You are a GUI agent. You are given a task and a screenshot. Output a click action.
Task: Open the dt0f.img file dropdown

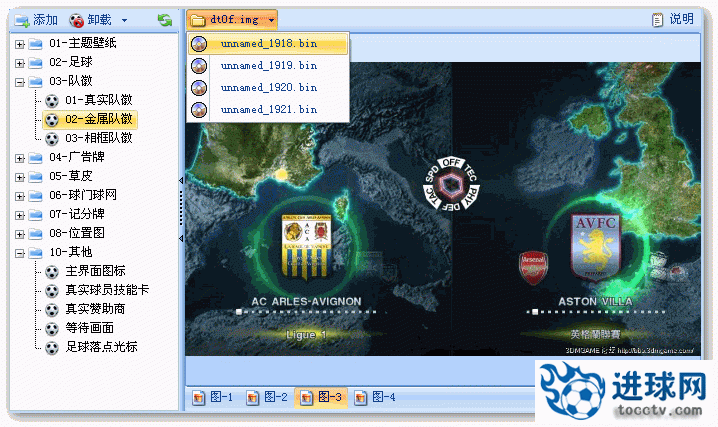coord(232,20)
